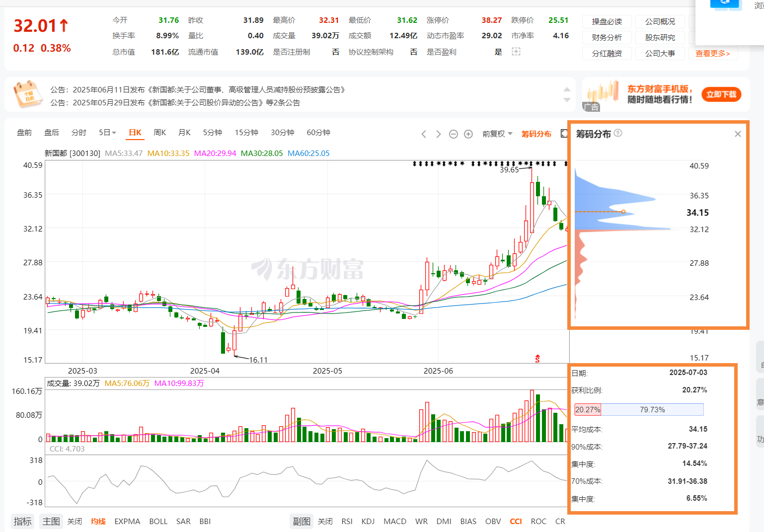Click 指标 indicators button
This screenshot has height=532, width=764.
point(23,522)
